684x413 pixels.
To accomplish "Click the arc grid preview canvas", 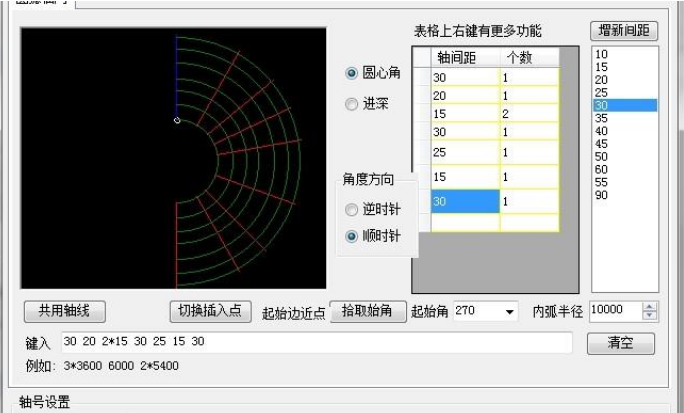I will coord(173,158).
